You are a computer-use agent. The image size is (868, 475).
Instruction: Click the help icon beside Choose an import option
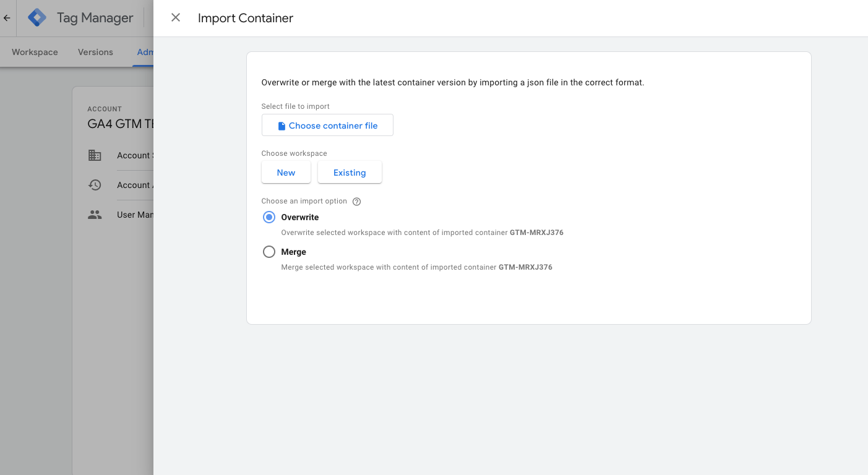coord(356,202)
